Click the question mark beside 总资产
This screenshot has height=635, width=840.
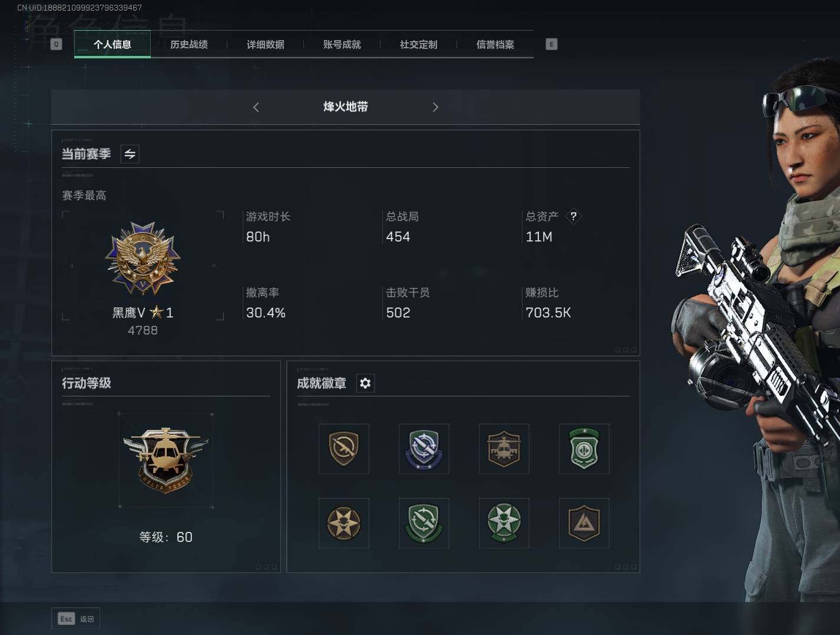[574, 216]
